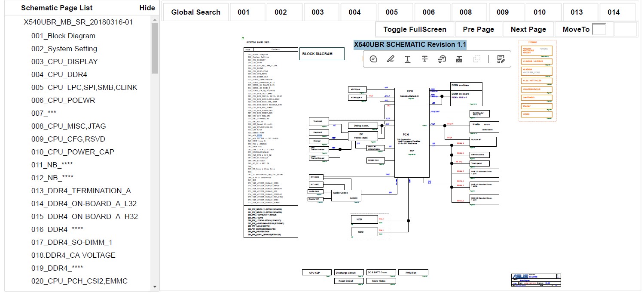Switch to page tab 005

point(391,12)
